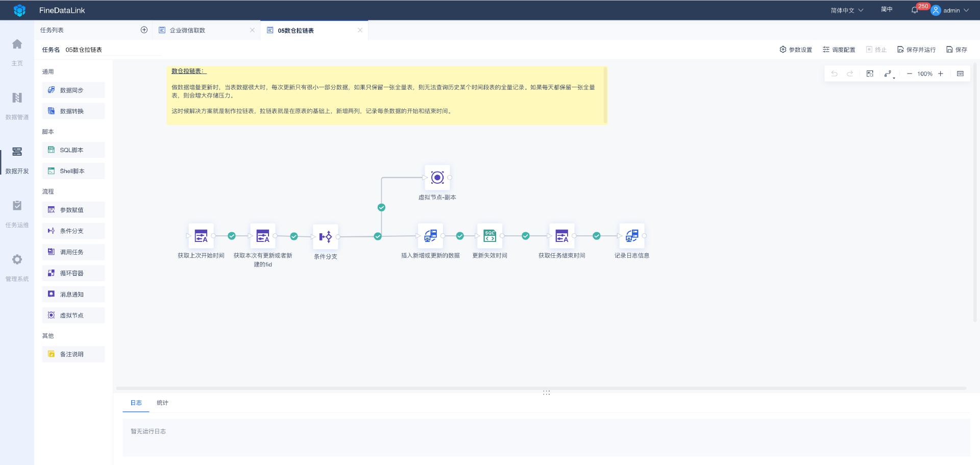980x465 pixels.
Task: Click the undo arrow in the canvas toolbar
Action: 835,74
